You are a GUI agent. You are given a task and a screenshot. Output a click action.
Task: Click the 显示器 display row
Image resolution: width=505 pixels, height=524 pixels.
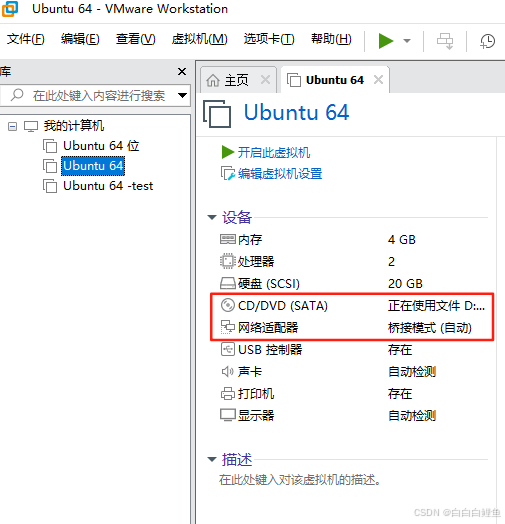[353, 416]
